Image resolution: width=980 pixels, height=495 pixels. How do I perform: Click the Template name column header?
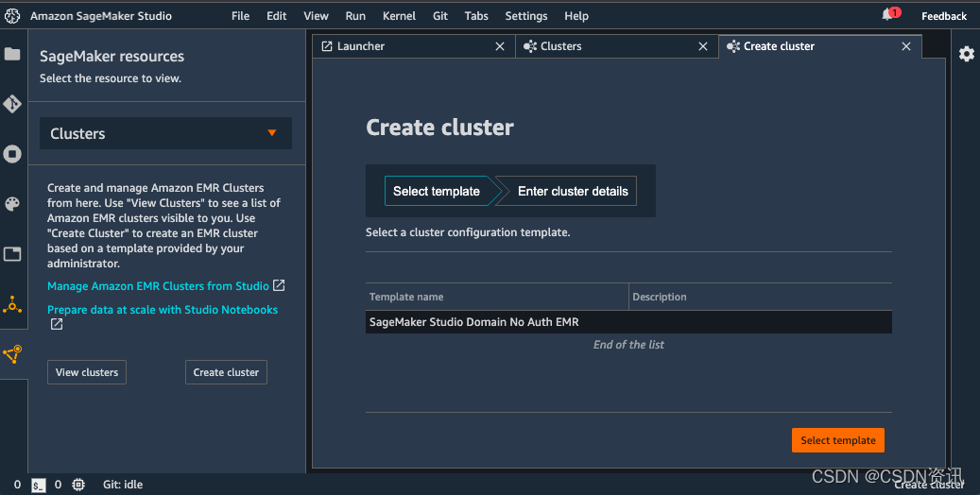pyautogui.click(x=497, y=297)
